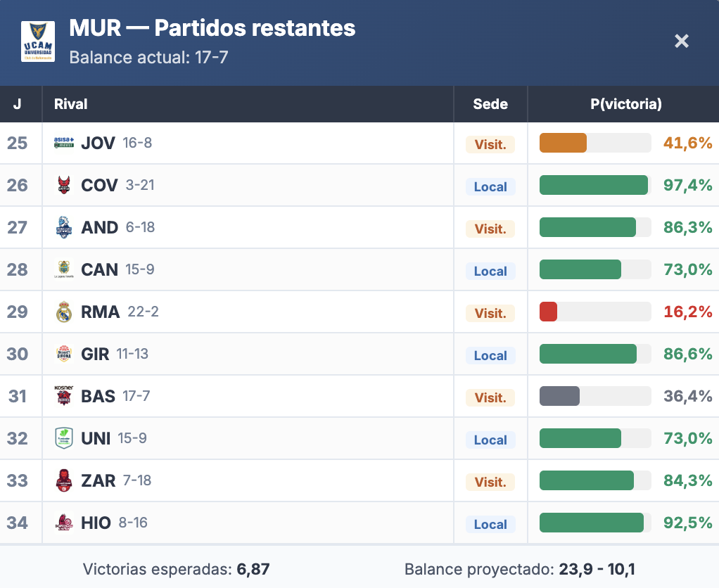Click the Real Madrid (RMA) crest
The image size is (719, 588).
tap(64, 312)
